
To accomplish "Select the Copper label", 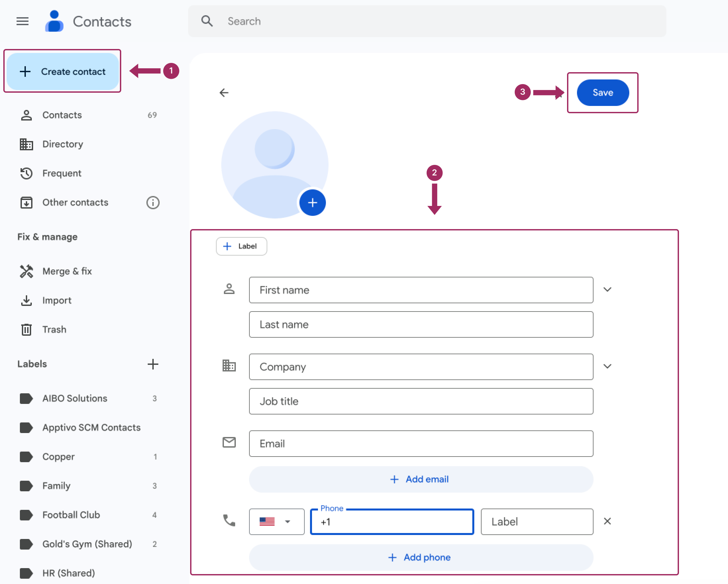I will [x=88, y=457].
